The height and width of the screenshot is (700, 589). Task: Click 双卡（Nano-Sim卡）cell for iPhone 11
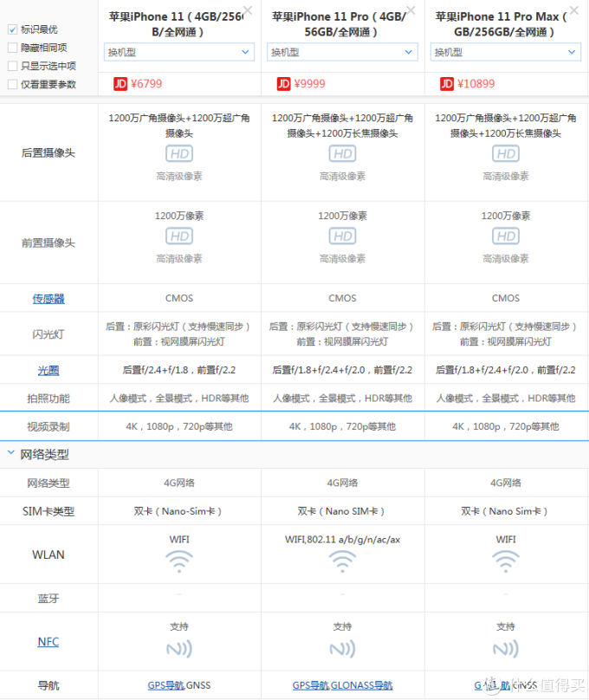click(178, 511)
